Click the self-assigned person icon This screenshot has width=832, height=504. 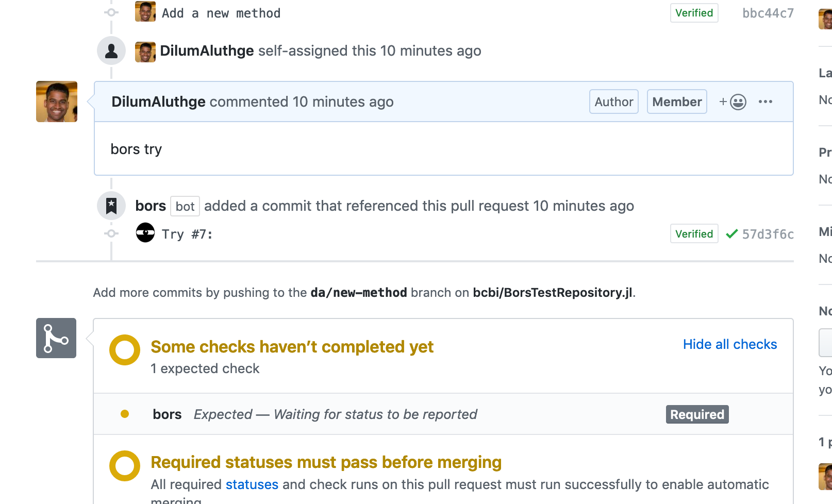click(x=111, y=51)
